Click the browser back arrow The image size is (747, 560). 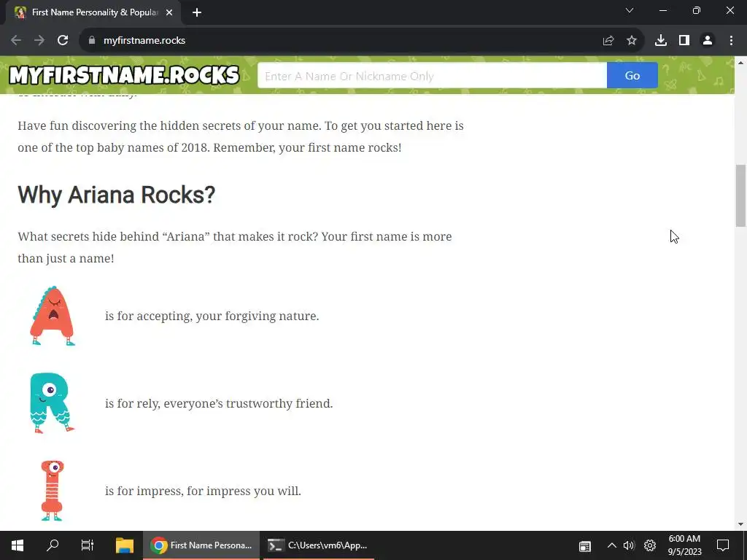(16, 41)
